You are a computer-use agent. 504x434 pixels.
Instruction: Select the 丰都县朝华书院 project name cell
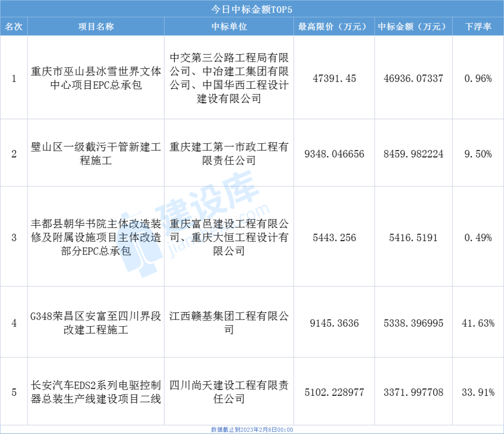(x=96, y=237)
